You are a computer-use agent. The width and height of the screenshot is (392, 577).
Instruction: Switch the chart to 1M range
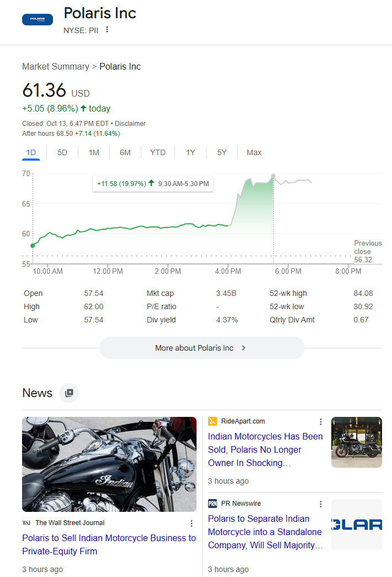pos(94,153)
